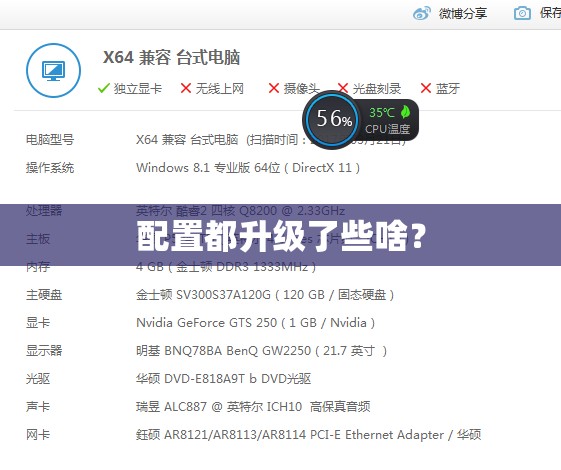Click the red X beside 蓝牙
The width and height of the screenshot is (561, 470).
point(426,88)
